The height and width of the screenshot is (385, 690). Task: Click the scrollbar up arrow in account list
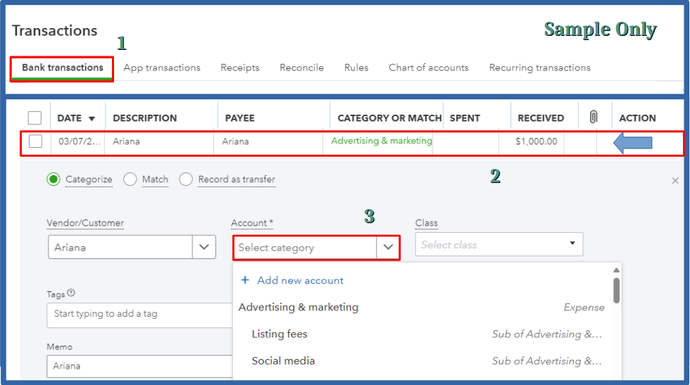point(616,270)
